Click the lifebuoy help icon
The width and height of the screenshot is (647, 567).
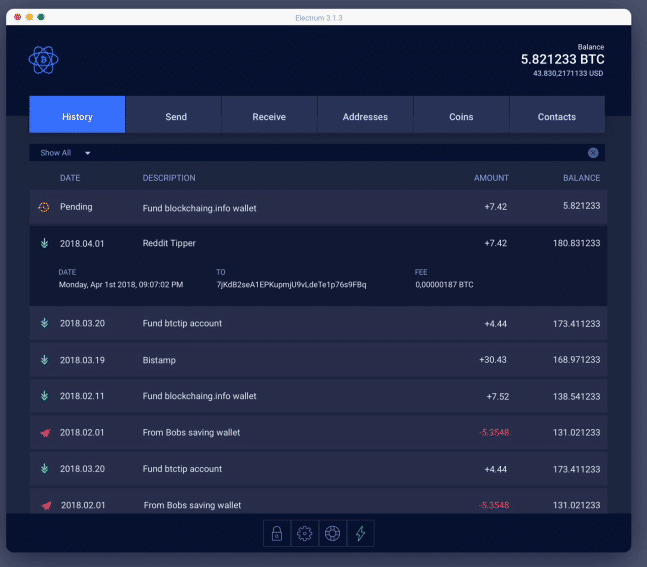point(333,533)
